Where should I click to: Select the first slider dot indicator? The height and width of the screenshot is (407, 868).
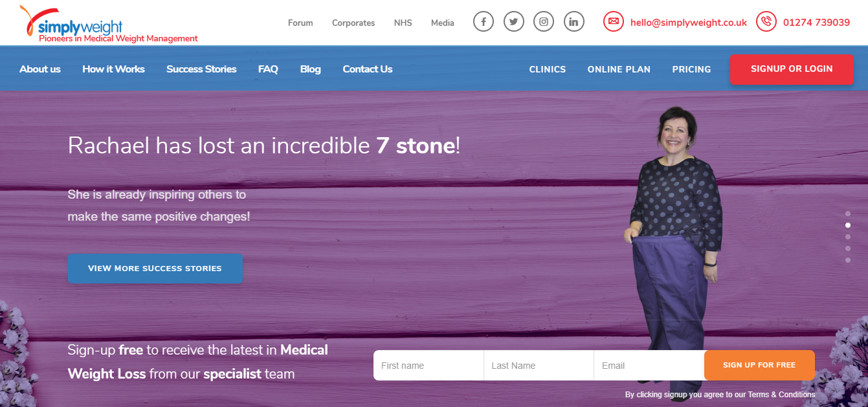848,214
